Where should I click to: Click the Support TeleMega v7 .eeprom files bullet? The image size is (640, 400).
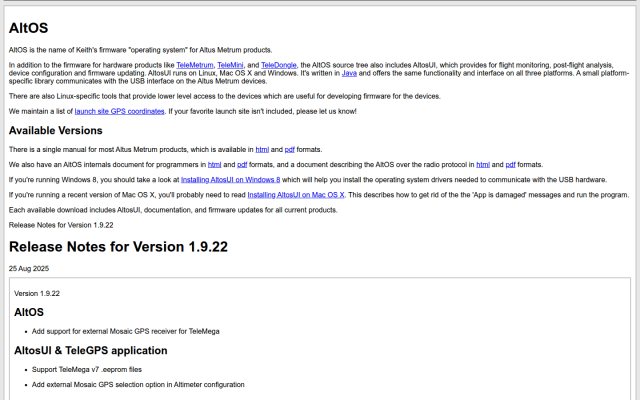(87, 369)
